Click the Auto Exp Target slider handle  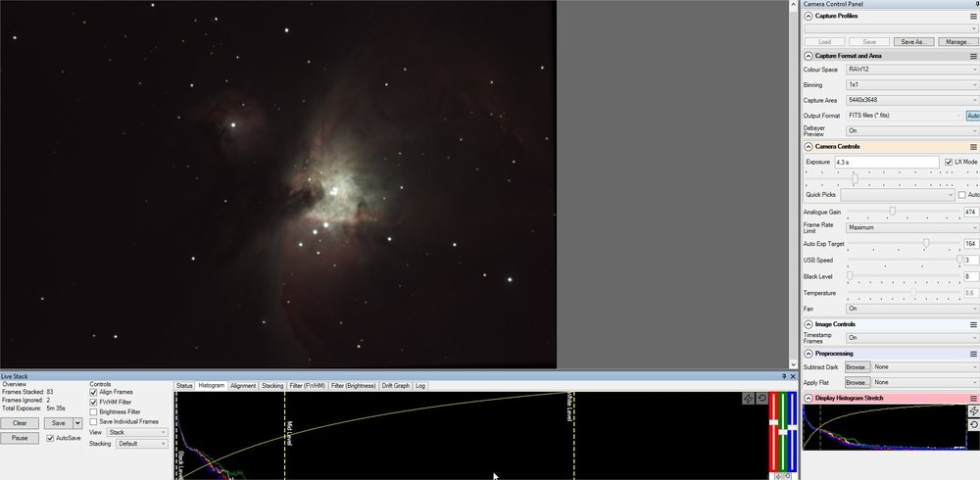926,243
